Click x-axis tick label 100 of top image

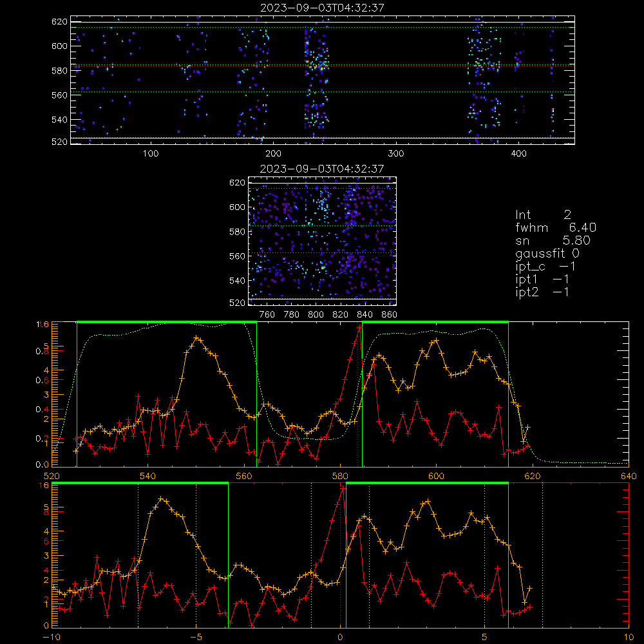[151, 154]
